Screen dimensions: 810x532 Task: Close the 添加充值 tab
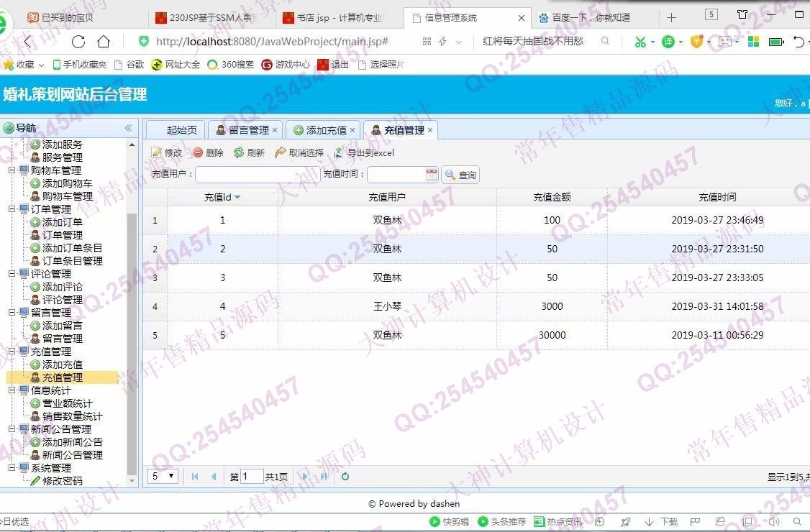352,130
